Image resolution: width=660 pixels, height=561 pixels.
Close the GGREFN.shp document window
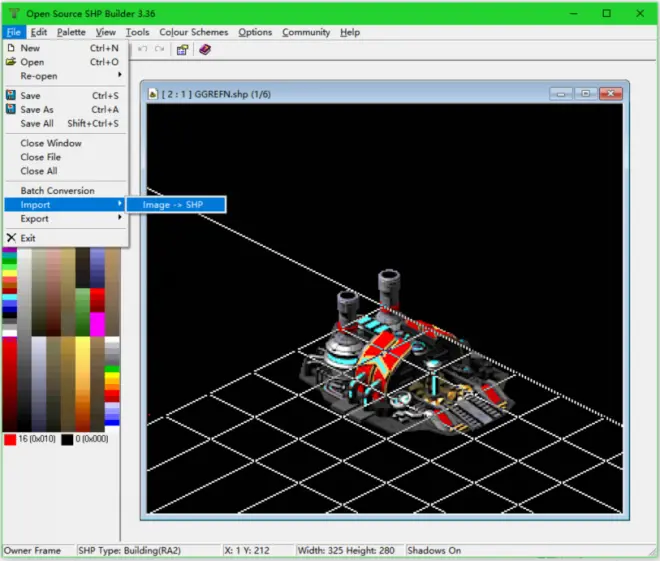(611, 93)
